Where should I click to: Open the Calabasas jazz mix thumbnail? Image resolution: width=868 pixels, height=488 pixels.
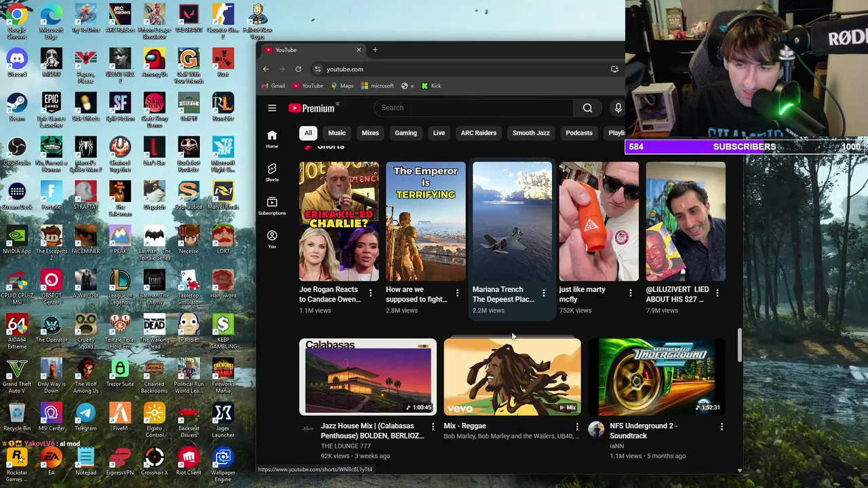click(x=368, y=377)
